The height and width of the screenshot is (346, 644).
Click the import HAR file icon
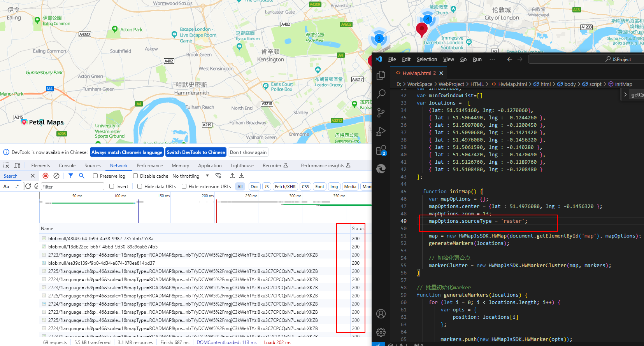(x=232, y=176)
